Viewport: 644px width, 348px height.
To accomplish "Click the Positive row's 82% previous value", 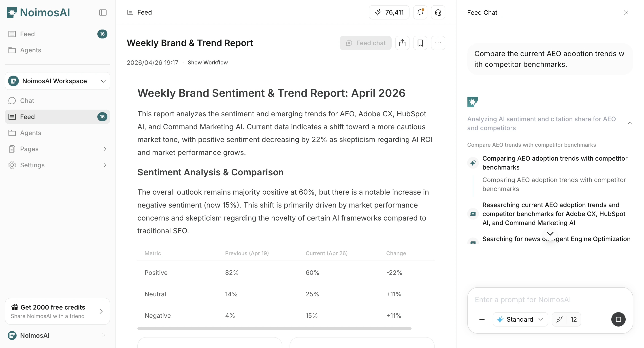I will [x=232, y=273].
